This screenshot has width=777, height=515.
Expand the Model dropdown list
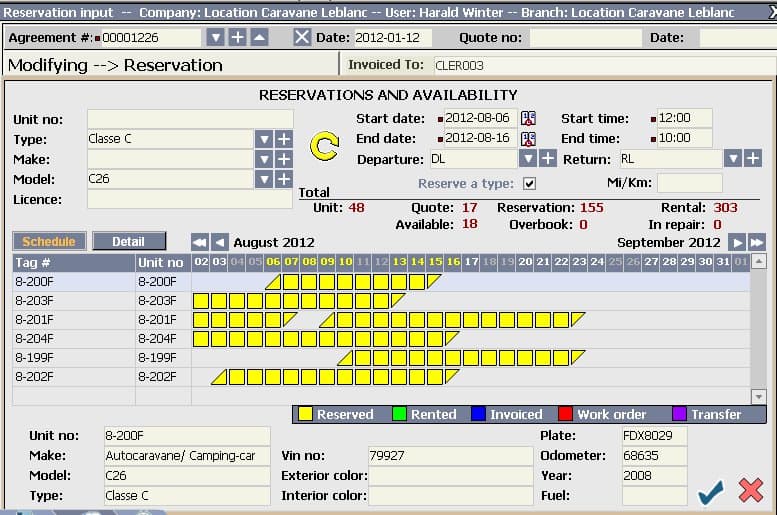pyautogui.click(x=264, y=179)
